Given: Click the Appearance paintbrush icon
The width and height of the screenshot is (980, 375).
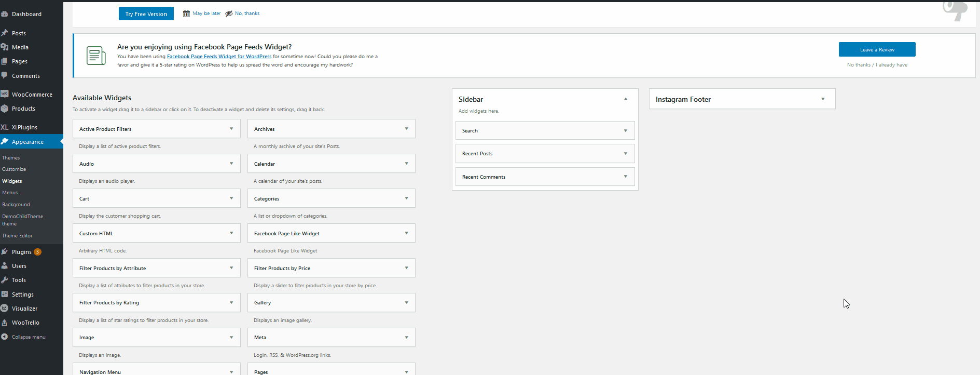Looking at the screenshot, I should click(5, 141).
